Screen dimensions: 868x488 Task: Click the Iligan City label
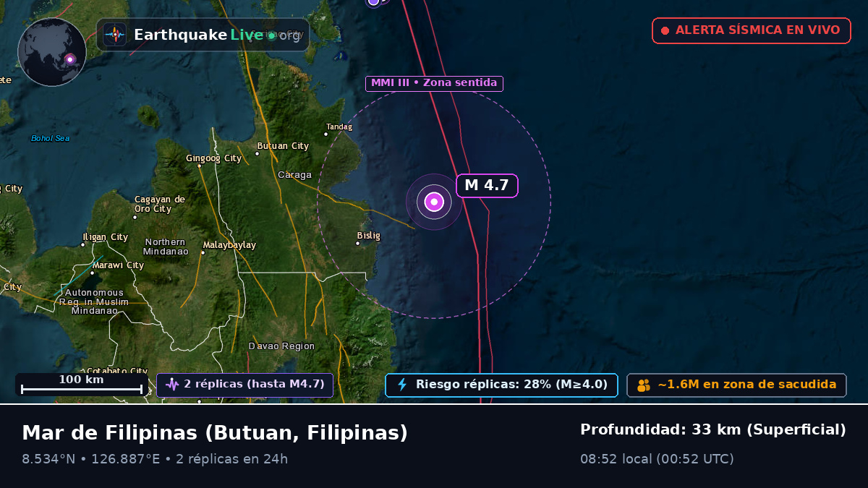[x=105, y=237]
